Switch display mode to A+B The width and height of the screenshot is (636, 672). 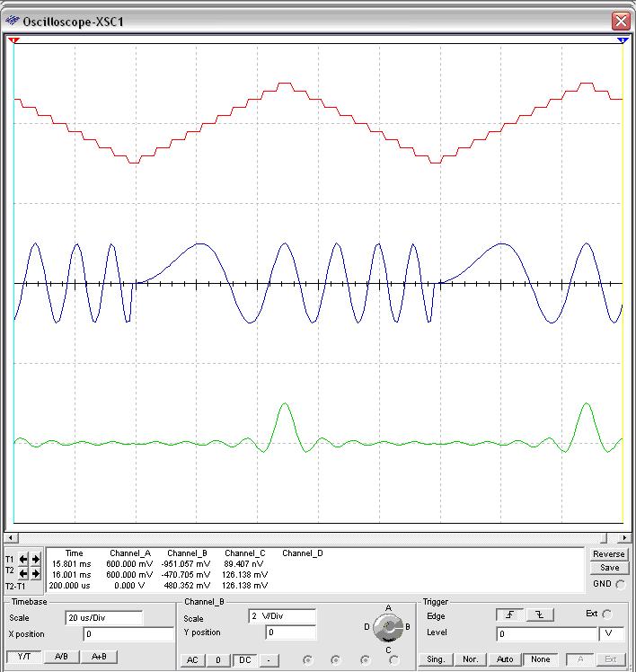99,657
